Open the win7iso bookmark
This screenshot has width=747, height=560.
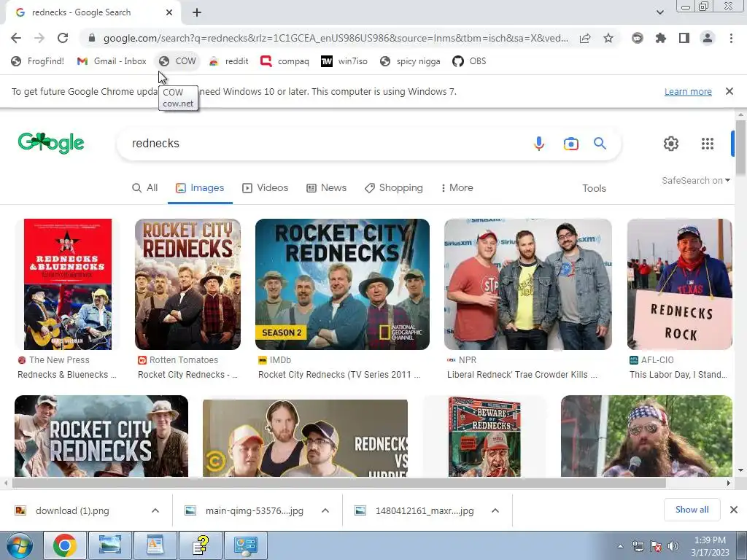344,61
